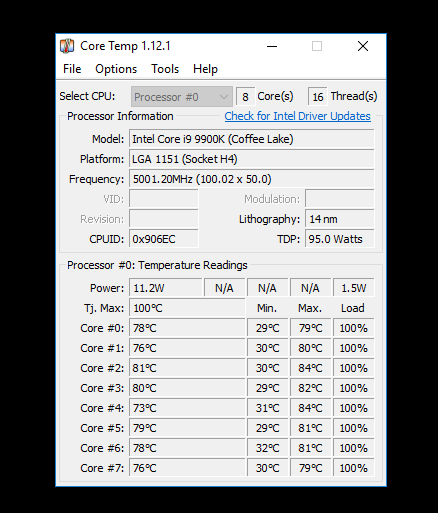Close the Core Temp window
Screen dimensions: 438x513
[x=363, y=46]
